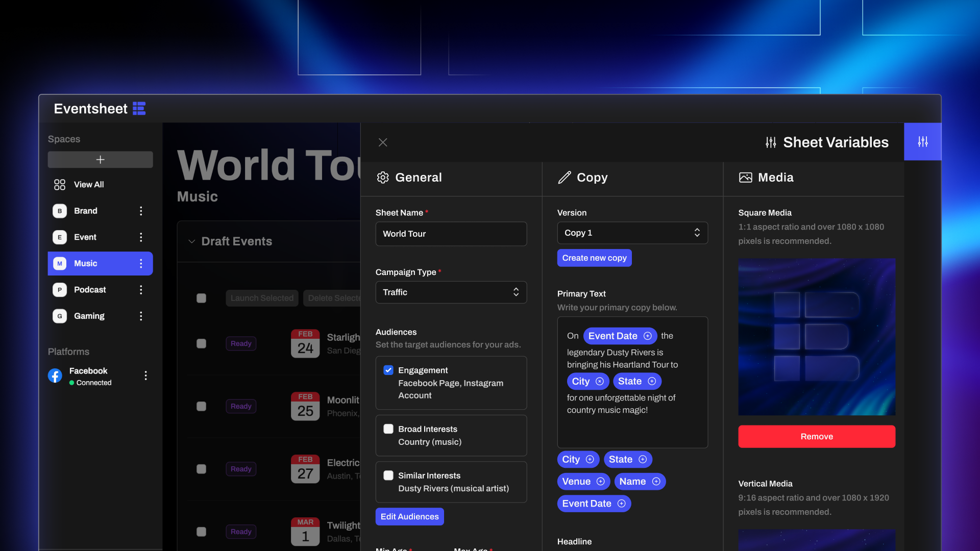
Task: Open Brand space options menu
Action: (x=141, y=211)
